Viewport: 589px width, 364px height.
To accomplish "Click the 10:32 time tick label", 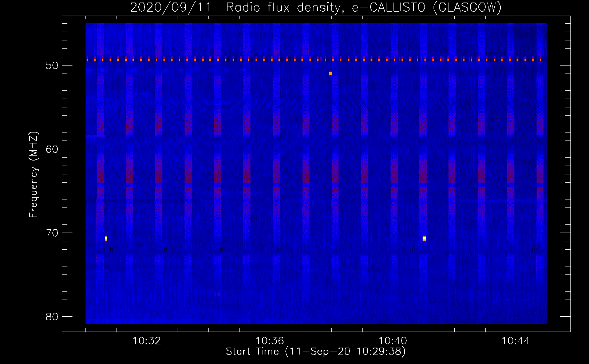I will [x=147, y=341].
